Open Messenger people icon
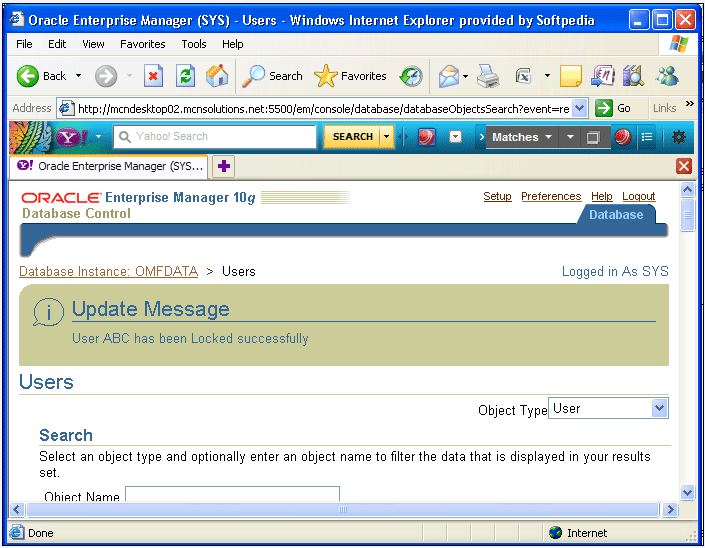 (x=667, y=76)
